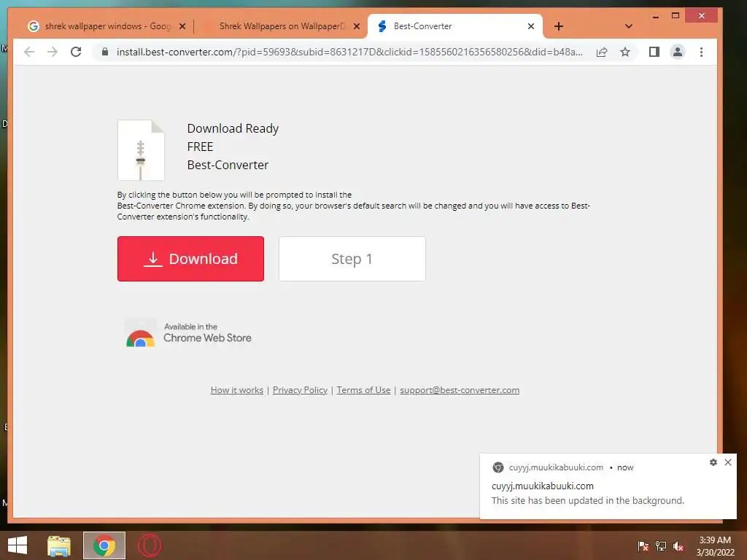The width and height of the screenshot is (747, 560).
Task: Open the Chrome side panel icon
Action: coord(654,52)
